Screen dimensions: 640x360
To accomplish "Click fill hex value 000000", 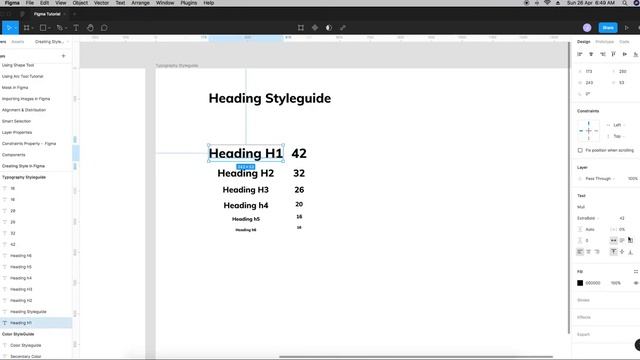I will pyautogui.click(x=593, y=283).
